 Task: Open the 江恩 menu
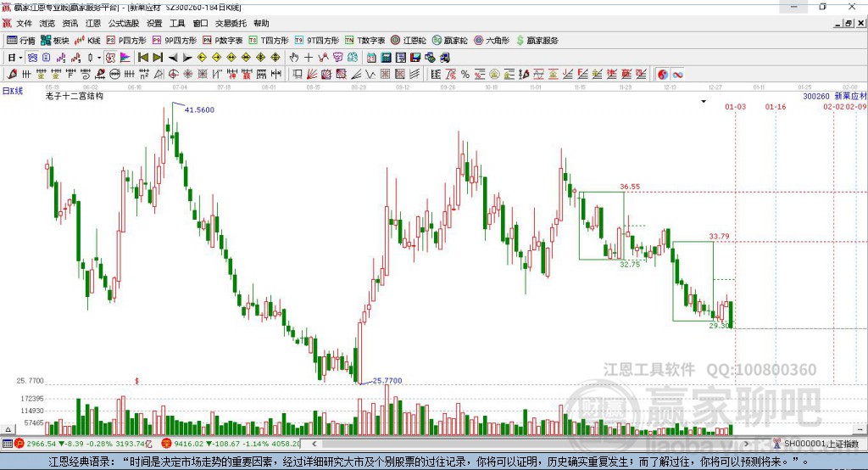click(93, 23)
